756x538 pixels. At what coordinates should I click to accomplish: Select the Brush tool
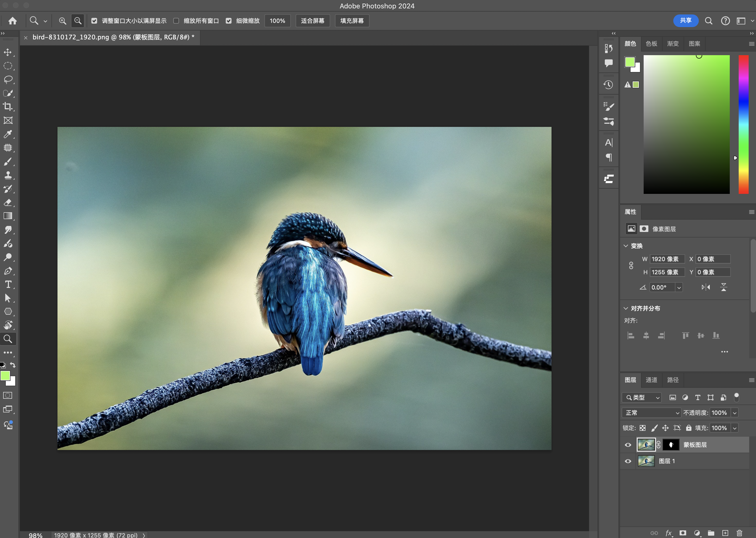point(8,161)
